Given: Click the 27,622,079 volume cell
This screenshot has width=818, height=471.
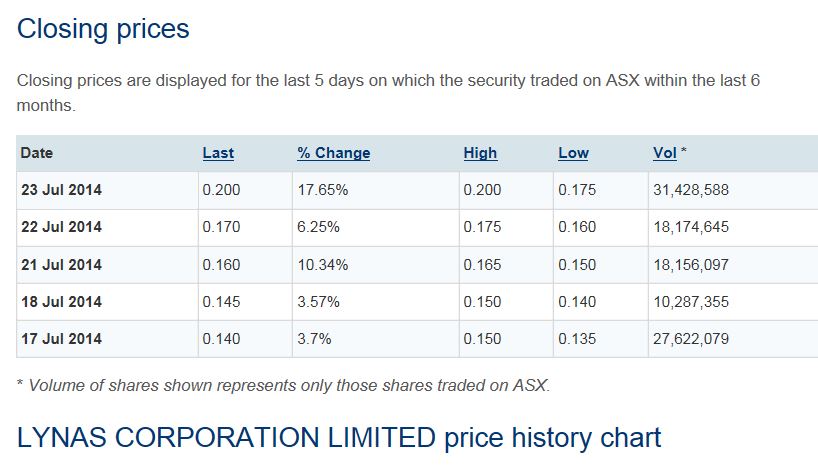Looking at the screenshot, I should 691,339.
